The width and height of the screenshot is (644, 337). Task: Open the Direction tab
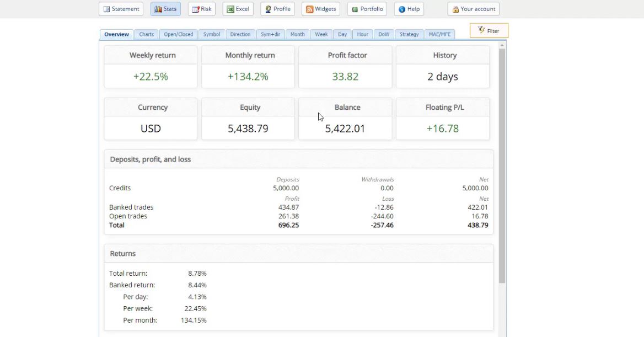tap(240, 34)
